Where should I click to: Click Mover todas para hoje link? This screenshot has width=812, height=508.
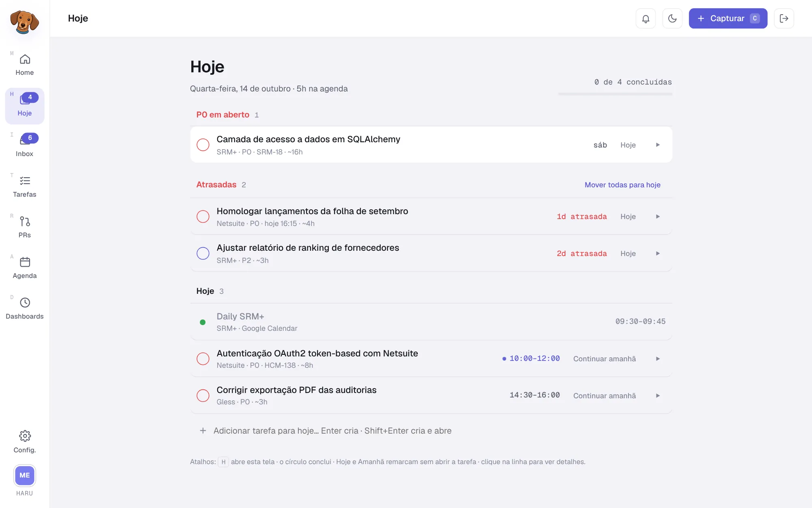622,185
